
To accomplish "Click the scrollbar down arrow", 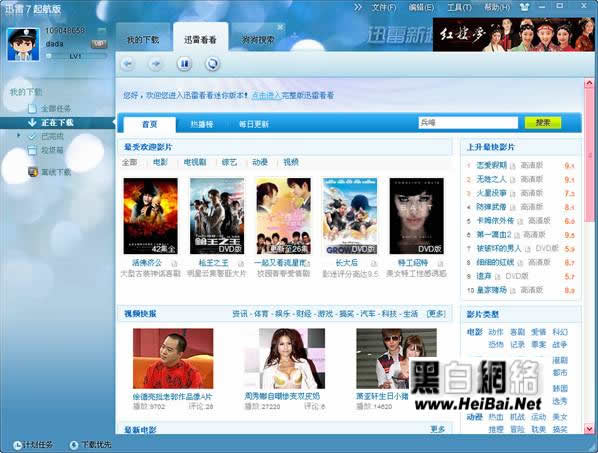I will [589, 429].
